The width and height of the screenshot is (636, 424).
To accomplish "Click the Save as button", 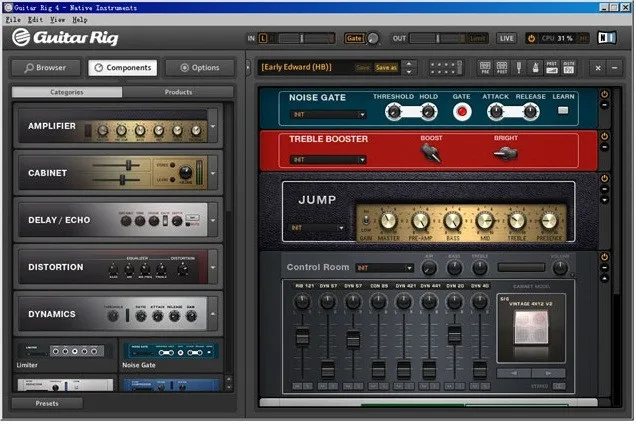I will pyautogui.click(x=386, y=68).
